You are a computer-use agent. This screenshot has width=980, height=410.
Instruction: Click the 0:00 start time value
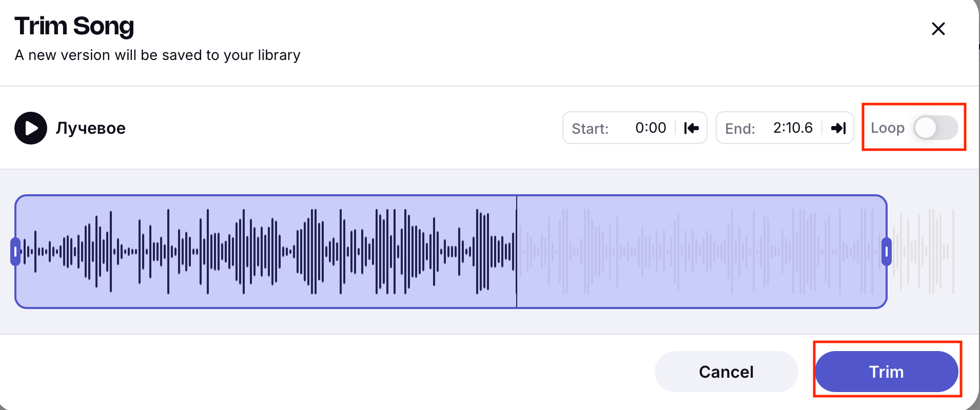tap(650, 128)
